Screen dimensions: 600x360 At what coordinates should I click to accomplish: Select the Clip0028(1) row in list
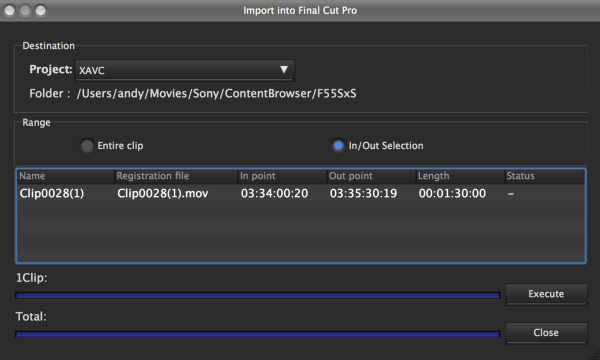301,193
